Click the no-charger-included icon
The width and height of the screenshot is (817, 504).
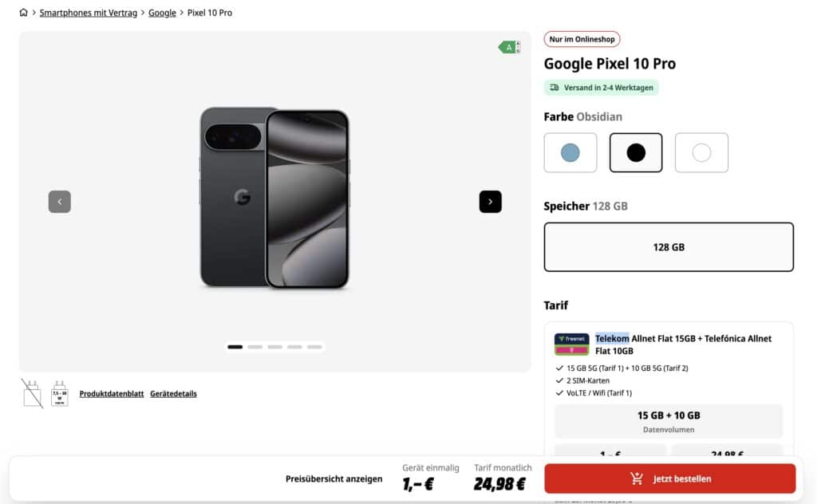(x=32, y=394)
